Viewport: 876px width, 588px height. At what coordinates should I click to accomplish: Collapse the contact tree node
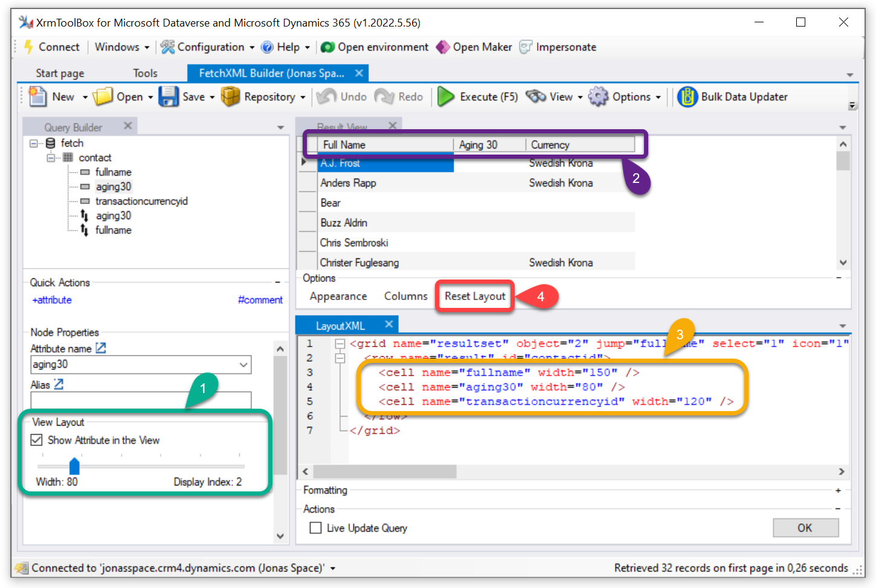51,158
